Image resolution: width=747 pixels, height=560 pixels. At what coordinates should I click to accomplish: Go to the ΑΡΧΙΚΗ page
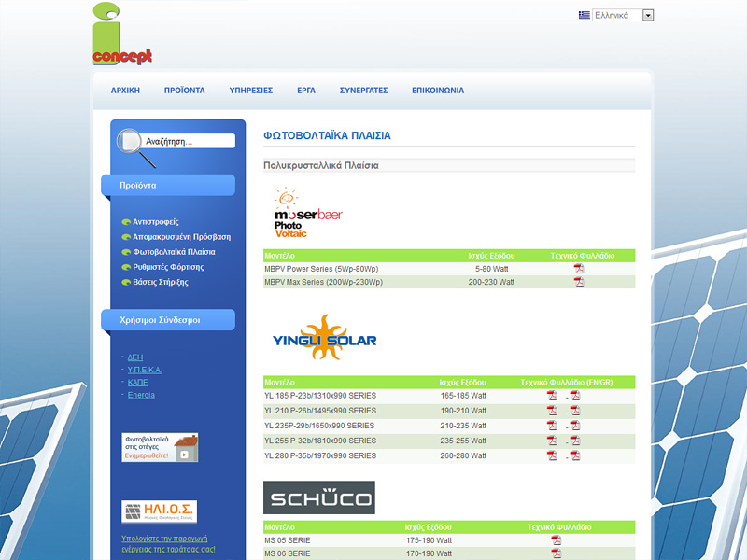click(x=125, y=91)
